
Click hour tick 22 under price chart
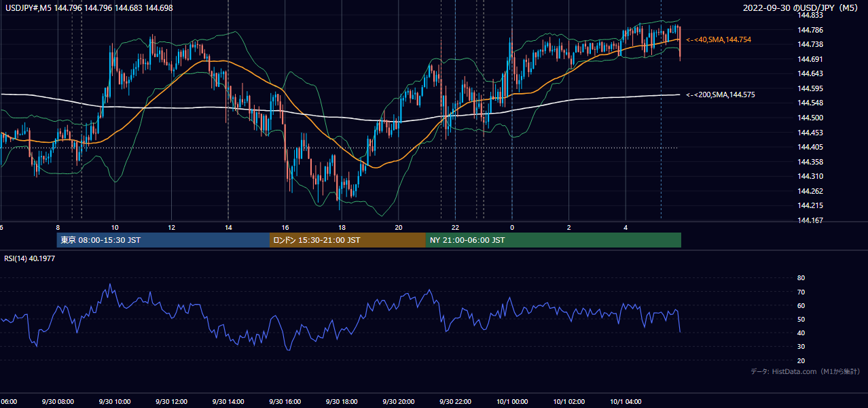pos(455,228)
